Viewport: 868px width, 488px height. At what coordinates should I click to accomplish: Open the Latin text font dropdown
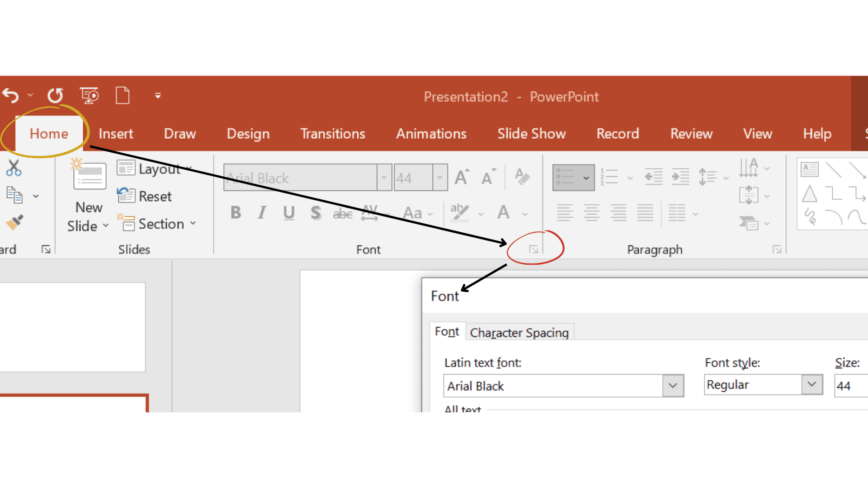coord(673,385)
